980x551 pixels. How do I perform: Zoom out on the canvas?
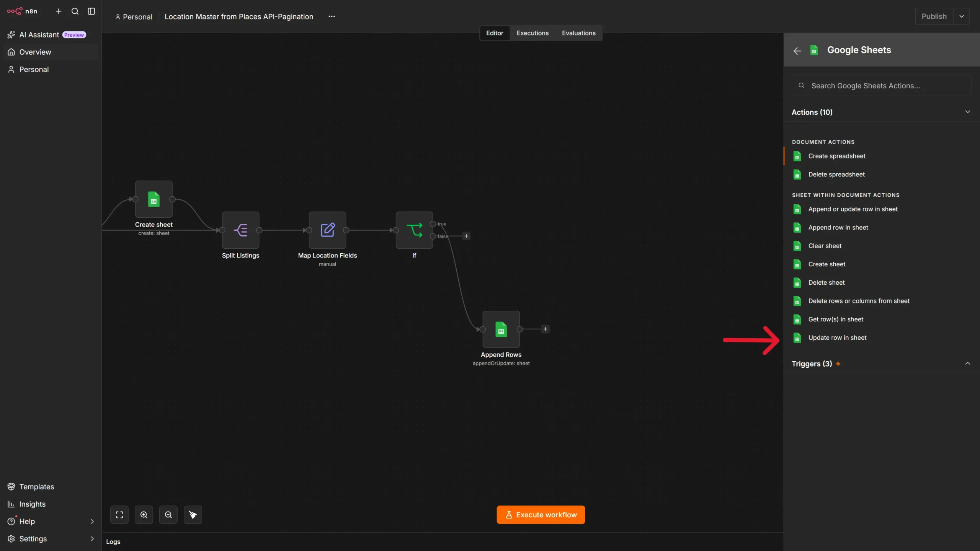(x=168, y=515)
